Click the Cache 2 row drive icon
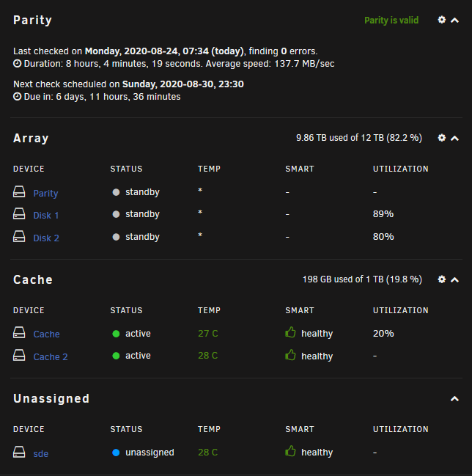The height and width of the screenshot is (476, 472). (19, 355)
